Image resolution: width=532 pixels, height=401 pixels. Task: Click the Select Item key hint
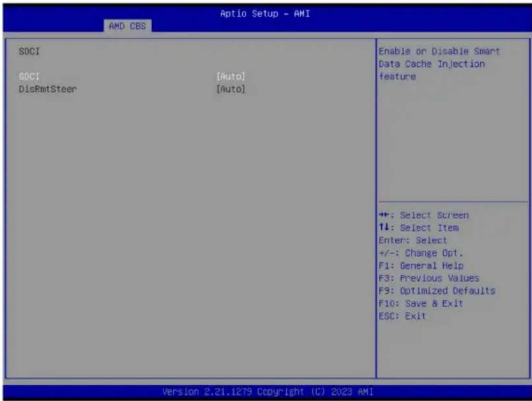tap(419, 228)
